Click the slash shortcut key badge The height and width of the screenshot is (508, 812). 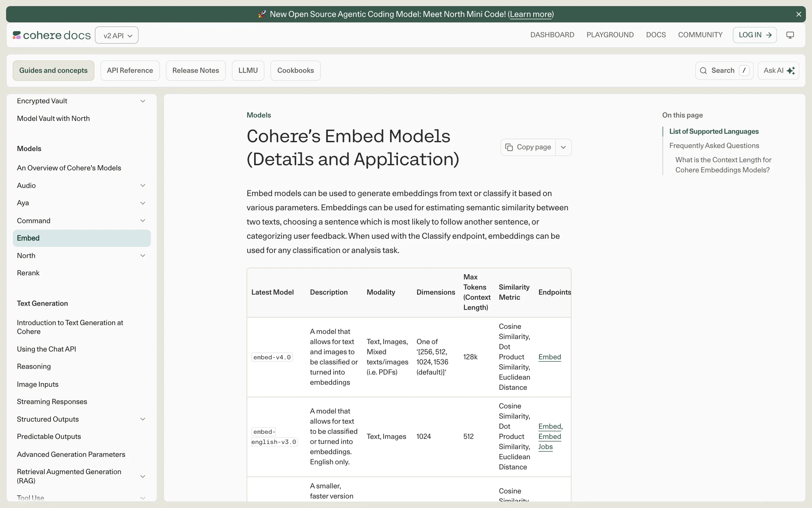(x=744, y=70)
